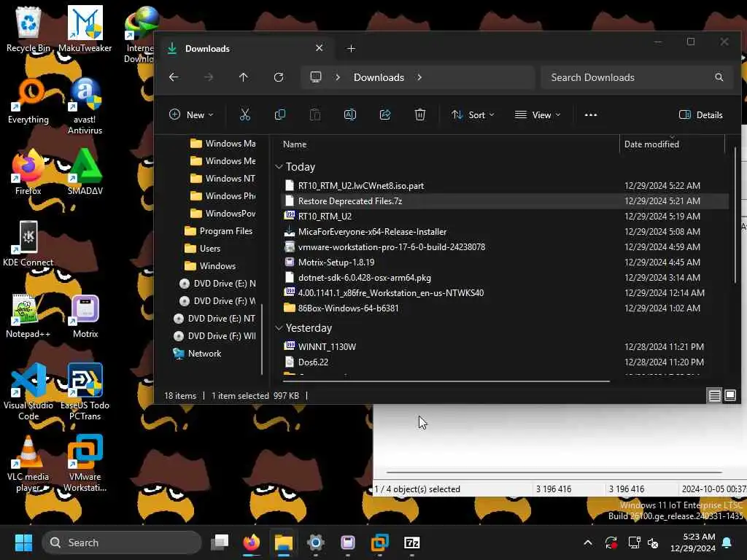Click the Delete trash icon

pos(419,114)
